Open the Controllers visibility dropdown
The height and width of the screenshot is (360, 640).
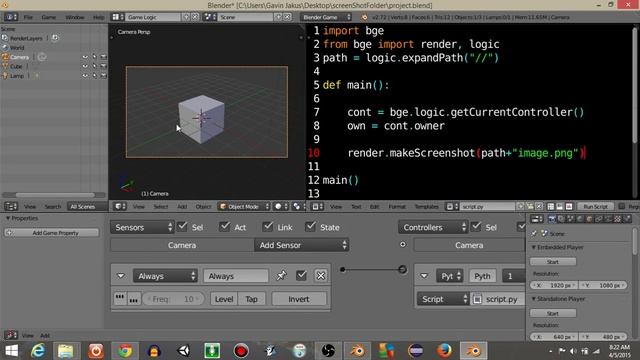(x=433, y=227)
